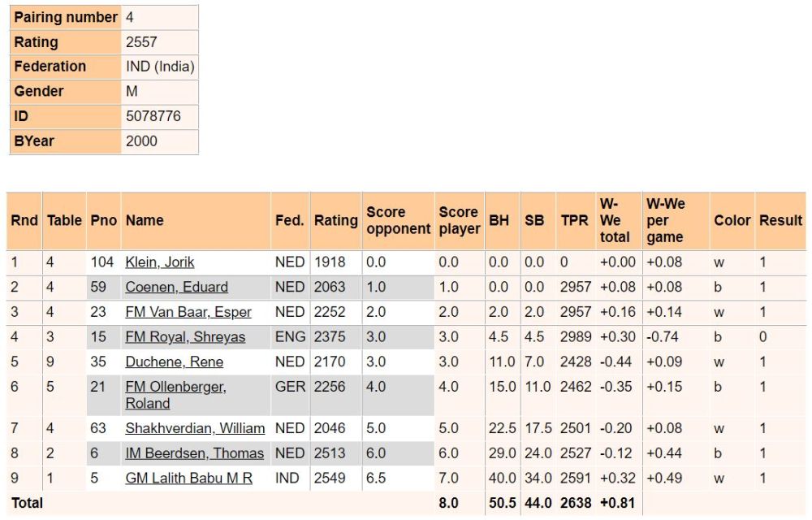Click the FM Van Baar, Esper link
812x520 pixels.
tap(188, 312)
